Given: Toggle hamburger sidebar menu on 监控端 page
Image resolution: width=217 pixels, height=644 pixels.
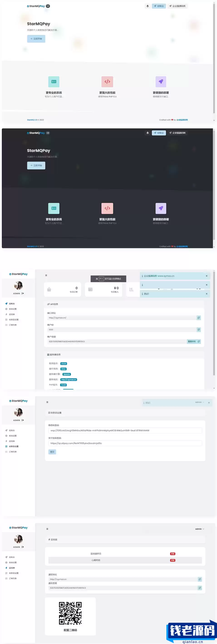Looking at the screenshot, I should coord(47,529).
